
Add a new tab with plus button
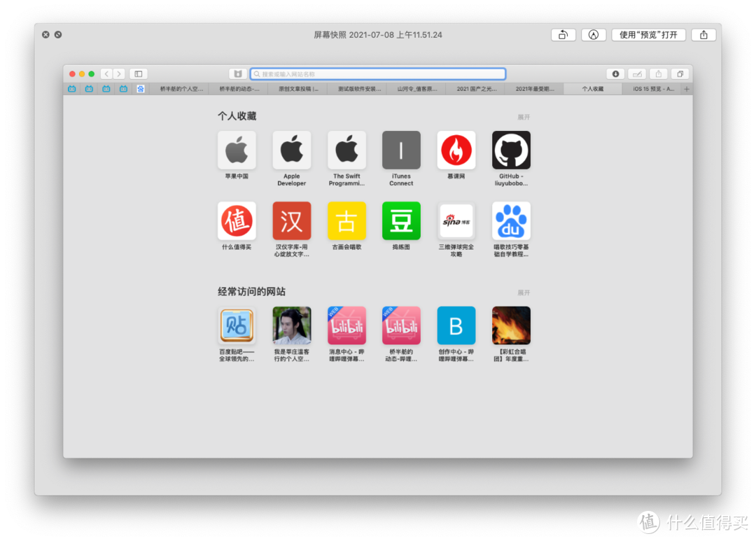click(x=687, y=89)
